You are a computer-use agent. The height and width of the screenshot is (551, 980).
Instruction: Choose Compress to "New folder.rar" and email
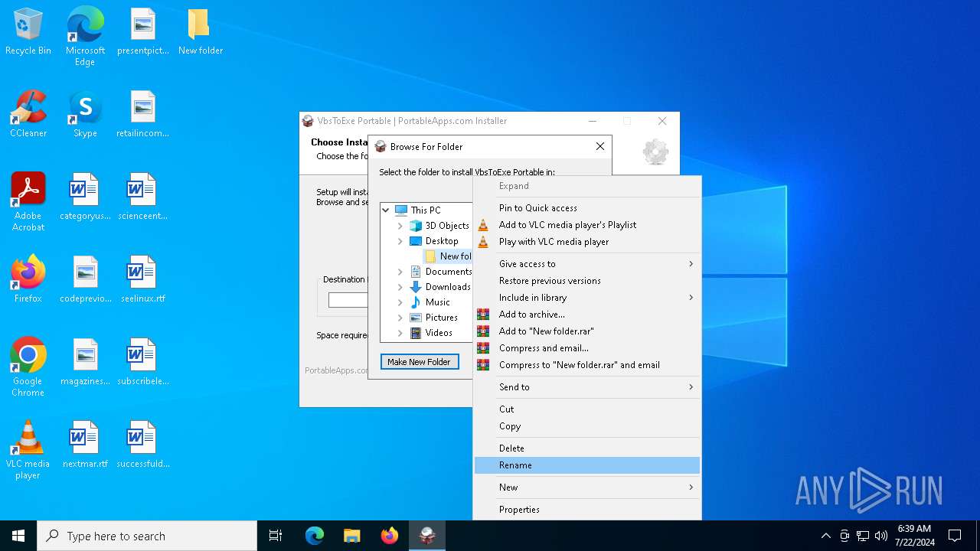tap(587, 365)
